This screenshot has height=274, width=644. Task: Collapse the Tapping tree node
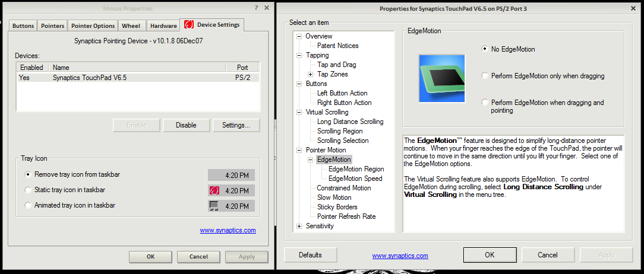(299, 55)
